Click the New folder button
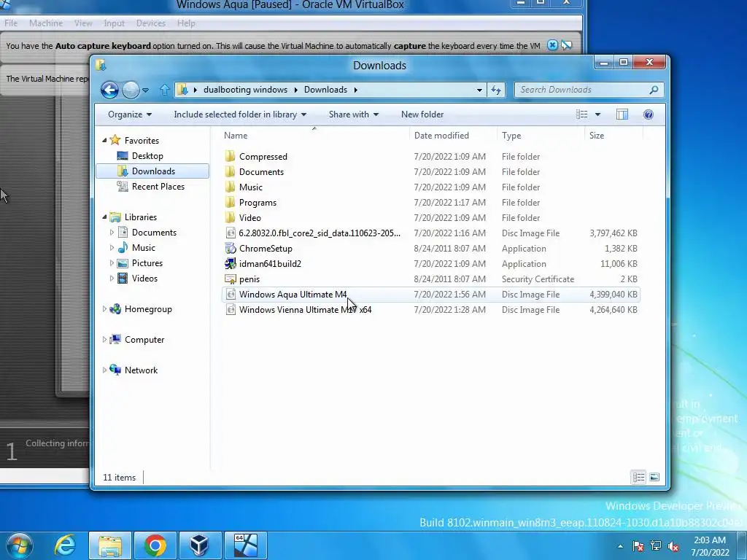Screen dimensions: 747x560 tap(422, 114)
